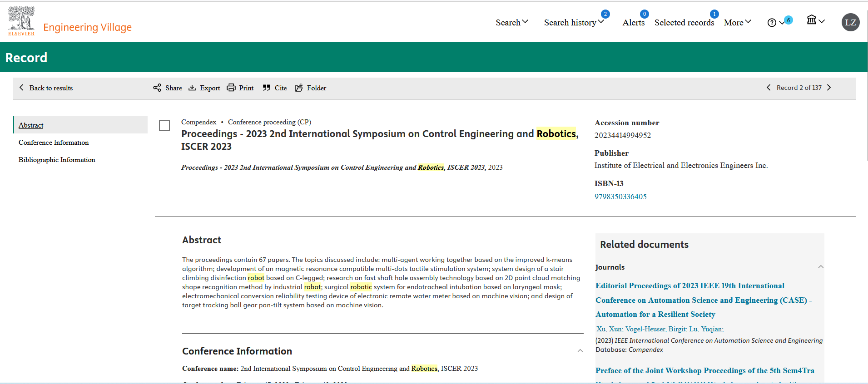Collapse the Conference Information section
The height and width of the screenshot is (384, 868).
(580, 350)
